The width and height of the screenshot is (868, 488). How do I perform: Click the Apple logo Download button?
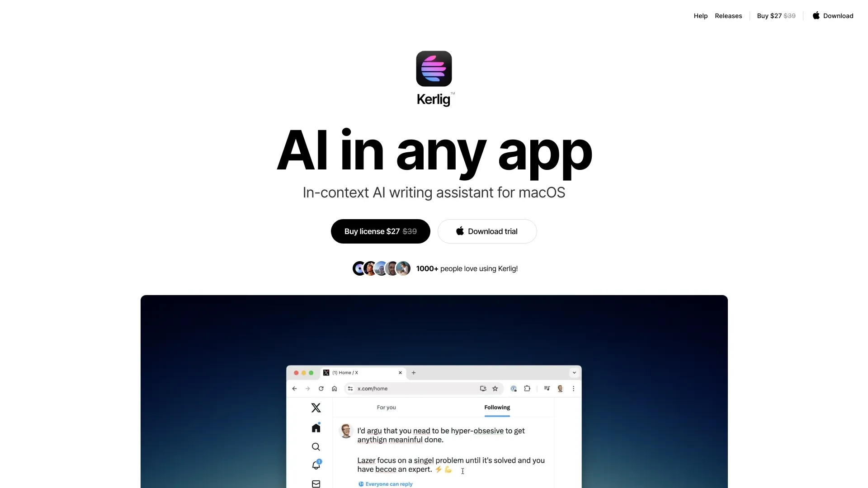[x=833, y=15]
